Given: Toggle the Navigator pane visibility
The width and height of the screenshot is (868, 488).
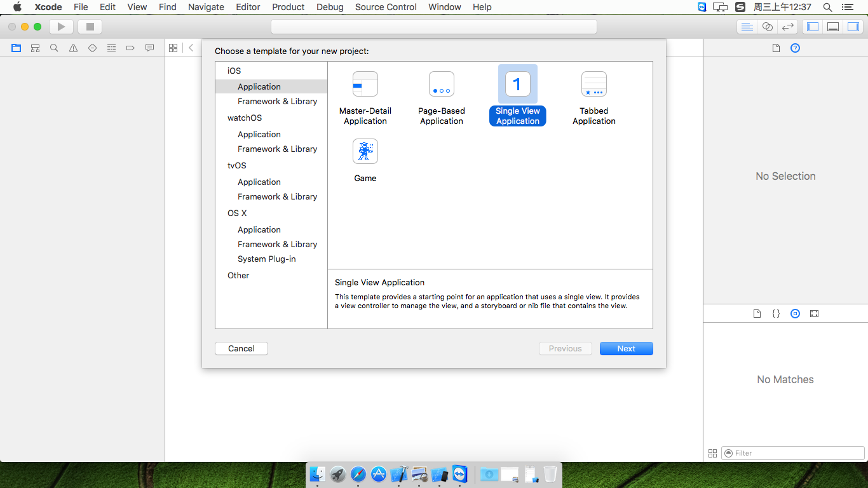Looking at the screenshot, I should [812, 27].
